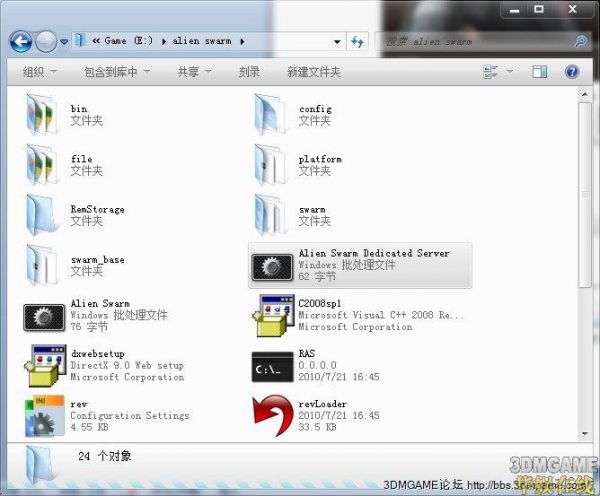Select the Game (E:) breadcrumb
This screenshot has width=600, height=496.
[x=128, y=41]
